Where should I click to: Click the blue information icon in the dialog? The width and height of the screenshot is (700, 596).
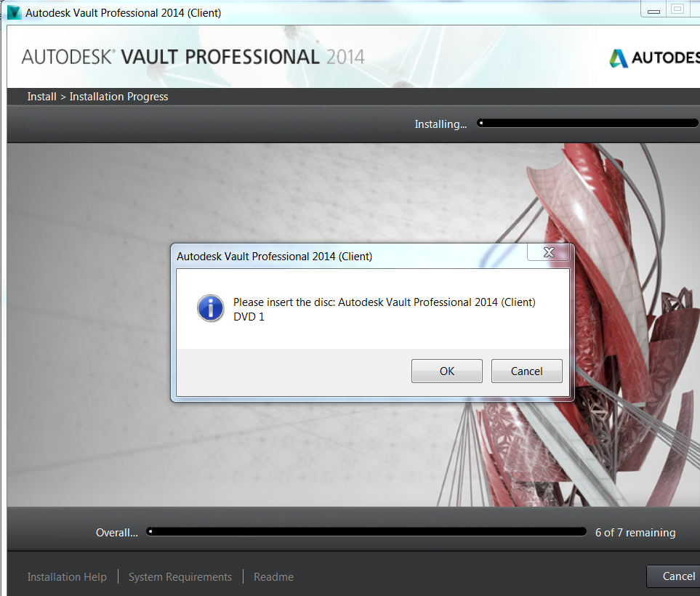pyautogui.click(x=210, y=308)
